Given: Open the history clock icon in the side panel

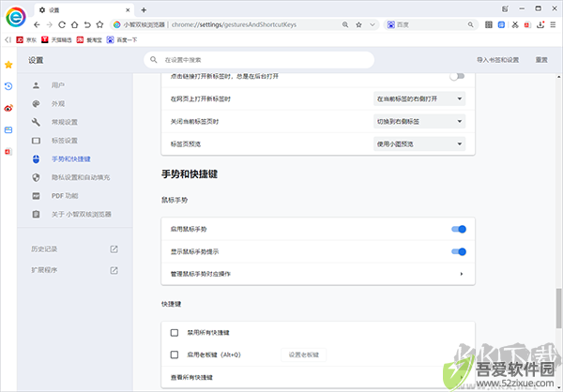Looking at the screenshot, I should pyautogui.click(x=8, y=86).
